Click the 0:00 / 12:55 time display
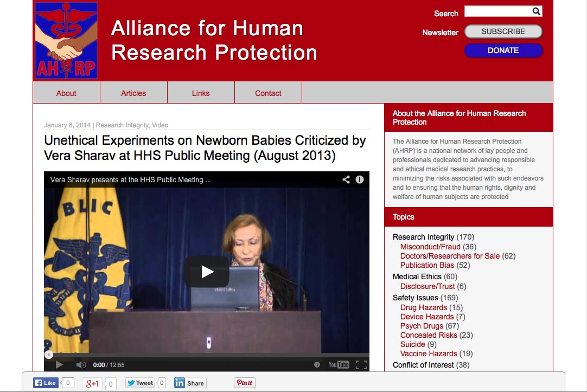Image resolution: width=587 pixels, height=392 pixels. click(x=109, y=365)
